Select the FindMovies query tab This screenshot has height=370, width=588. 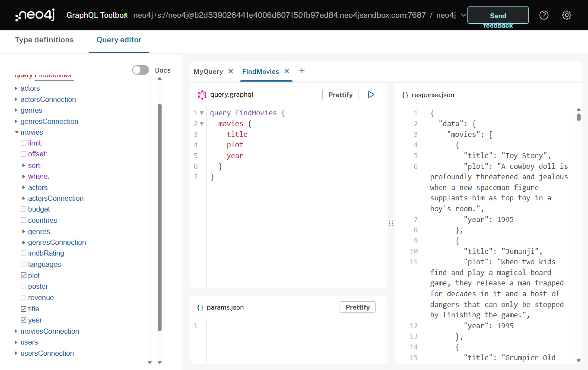[x=261, y=71]
